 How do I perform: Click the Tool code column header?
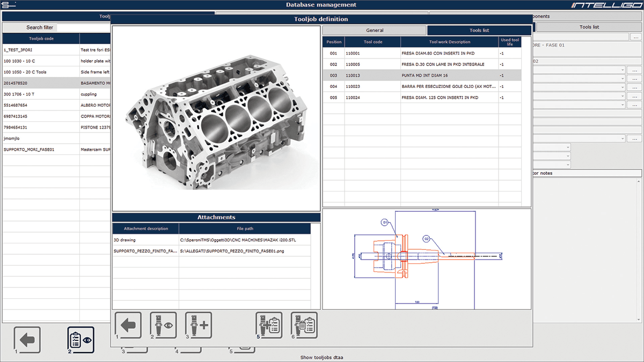pos(372,42)
